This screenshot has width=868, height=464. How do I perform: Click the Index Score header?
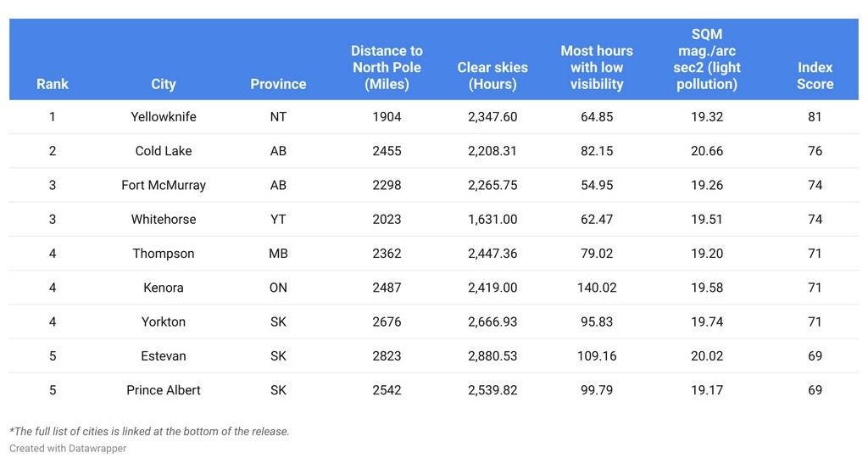pos(815,75)
